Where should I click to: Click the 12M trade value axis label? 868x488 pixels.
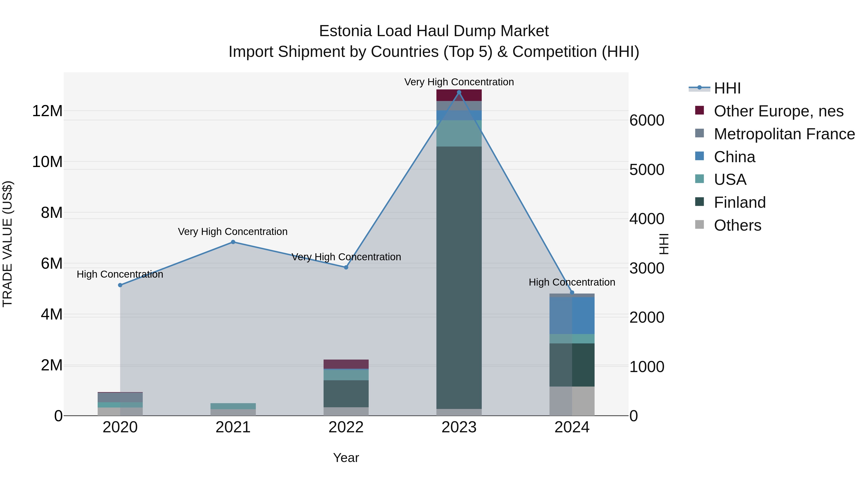pos(47,111)
